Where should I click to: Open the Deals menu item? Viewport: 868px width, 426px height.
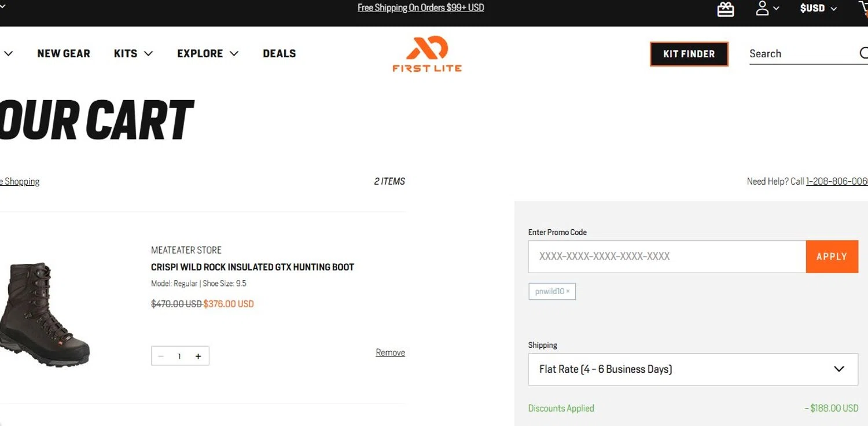279,53
